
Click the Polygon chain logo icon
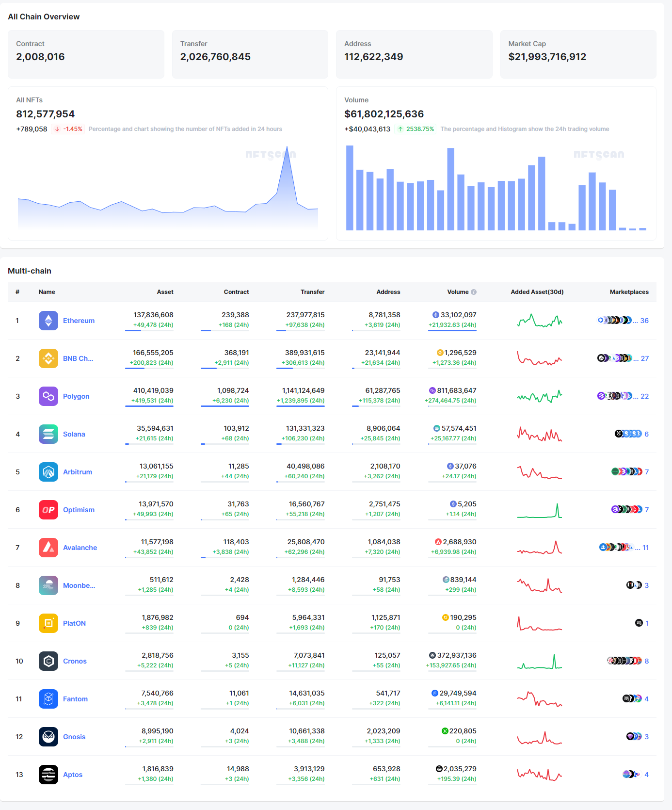pyautogui.click(x=48, y=396)
